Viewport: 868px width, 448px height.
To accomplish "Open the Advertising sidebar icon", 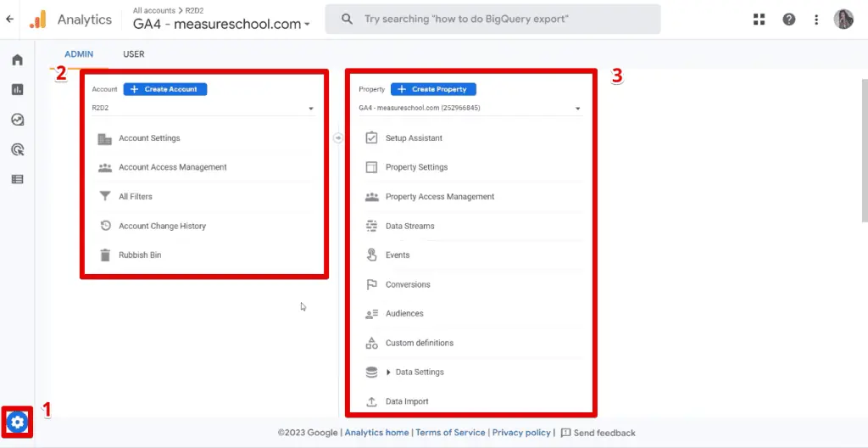I will 17,149.
